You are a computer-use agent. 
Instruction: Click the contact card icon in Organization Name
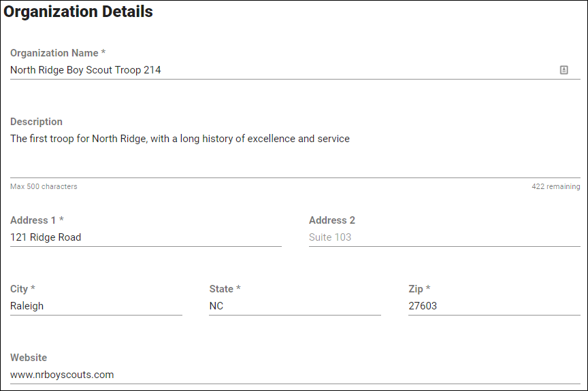pyautogui.click(x=564, y=70)
